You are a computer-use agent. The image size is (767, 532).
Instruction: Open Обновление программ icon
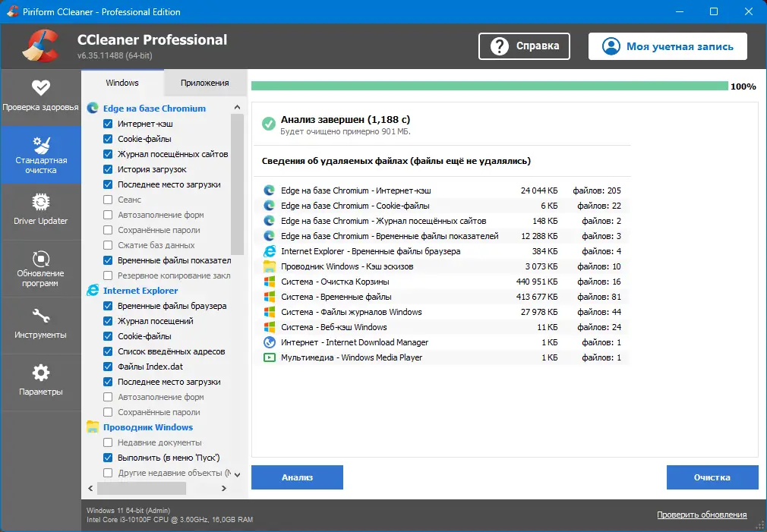(x=40, y=259)
